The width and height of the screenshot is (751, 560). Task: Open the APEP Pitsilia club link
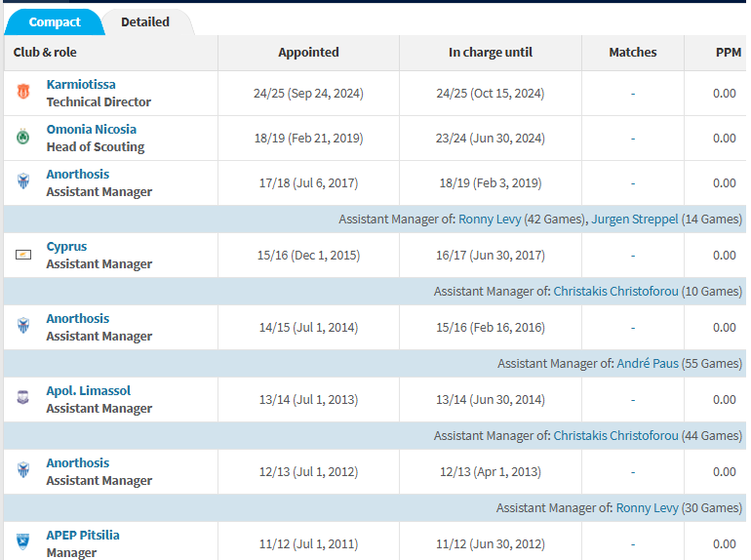(x=83, y=535)
